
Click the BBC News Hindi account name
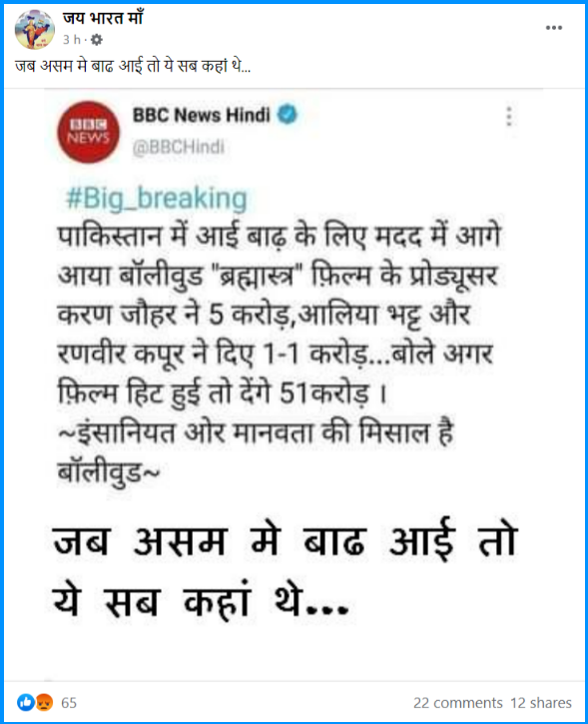(x=202, y=115)
